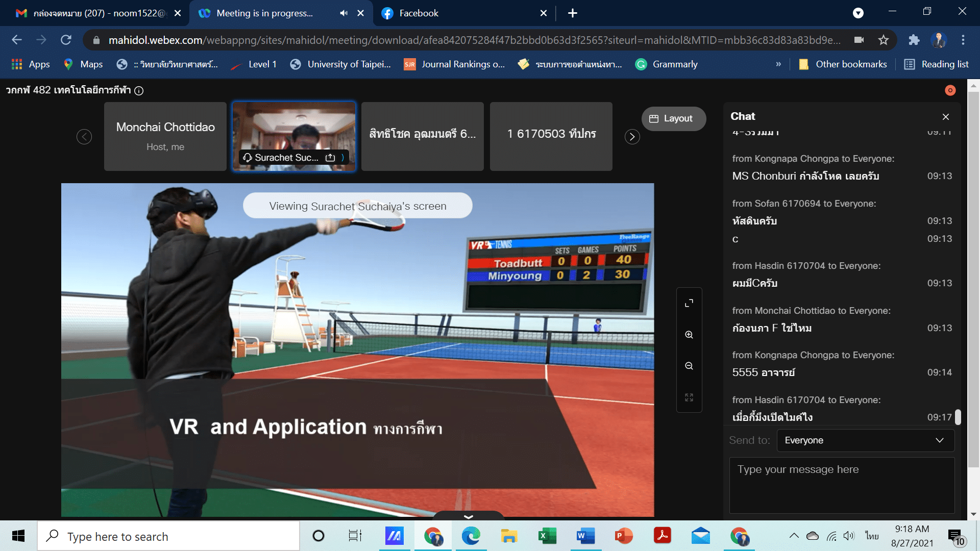Click the chat message input field
Screen dimensions: 980x551
(841, 485)
